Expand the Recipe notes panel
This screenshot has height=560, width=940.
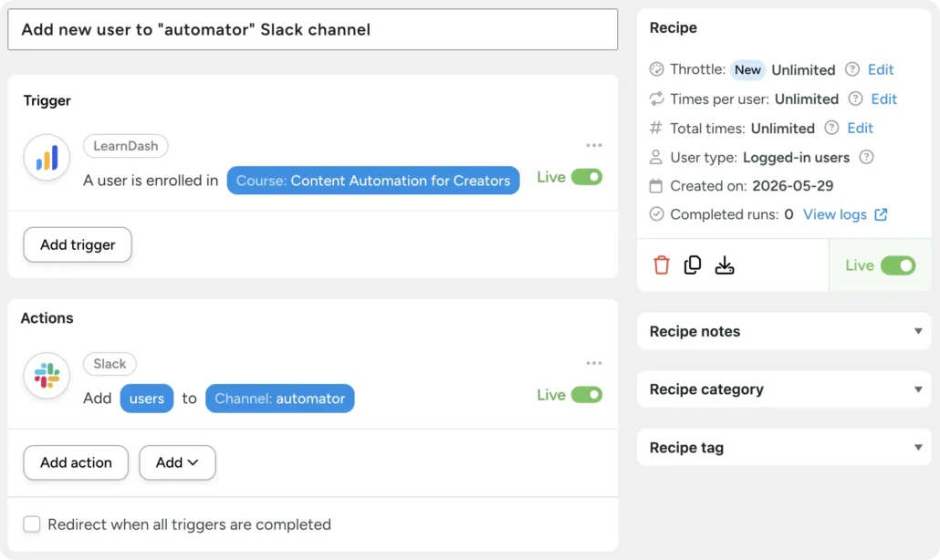coord(784,331)
